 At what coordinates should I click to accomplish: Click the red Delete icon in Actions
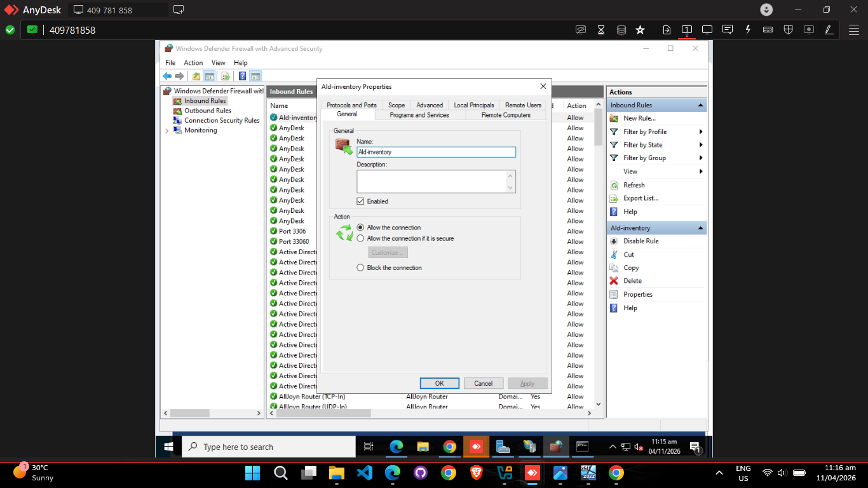[614, 281]
